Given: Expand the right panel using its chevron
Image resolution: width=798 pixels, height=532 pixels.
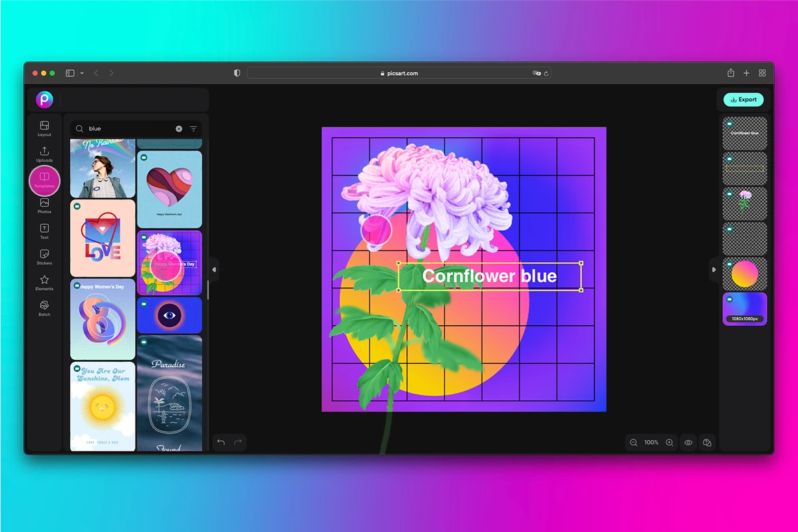Looking at the screenshot, I should coord(713,270).
